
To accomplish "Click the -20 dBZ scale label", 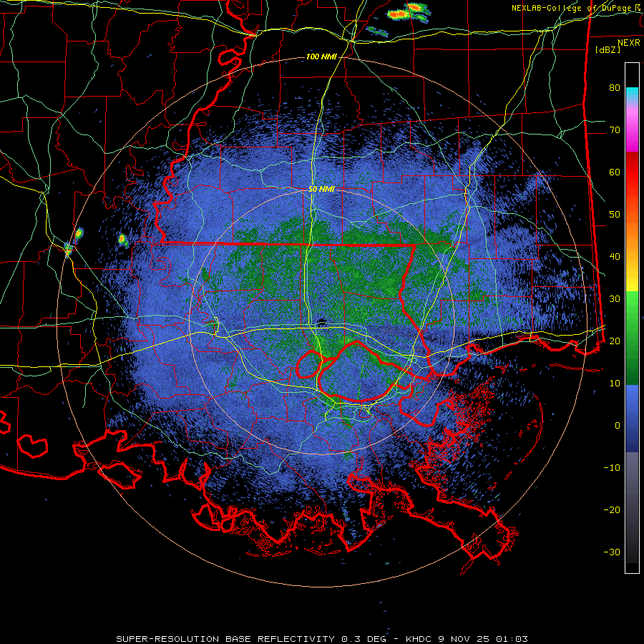I will [x=612, y=509].
